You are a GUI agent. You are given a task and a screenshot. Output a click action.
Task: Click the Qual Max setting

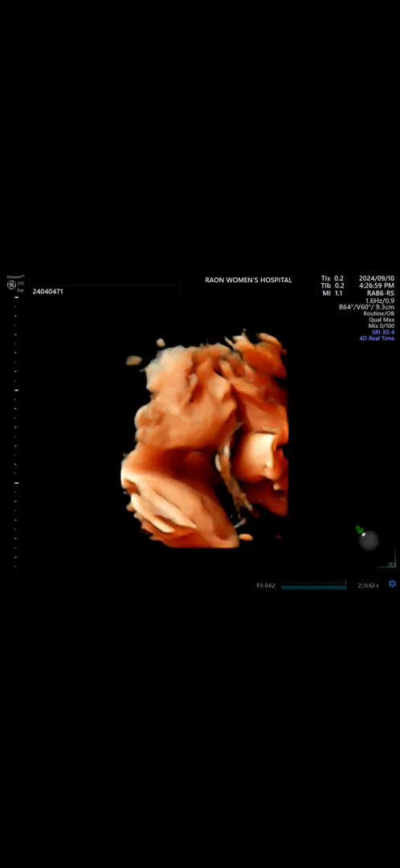click(x=382, y=319)
